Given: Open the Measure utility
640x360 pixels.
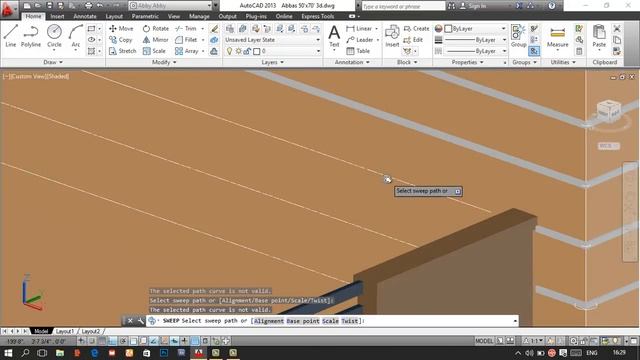Looking at the screenshot, I should point(558,36).
